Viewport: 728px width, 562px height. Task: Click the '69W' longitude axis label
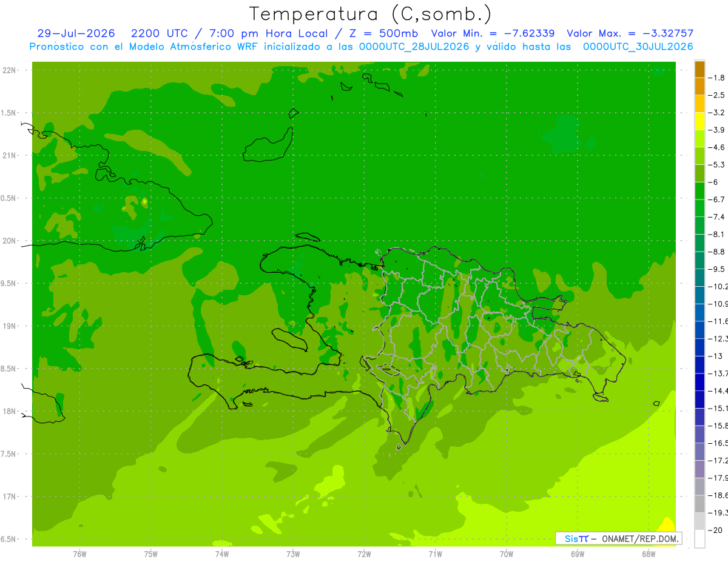tap(578, 554)
